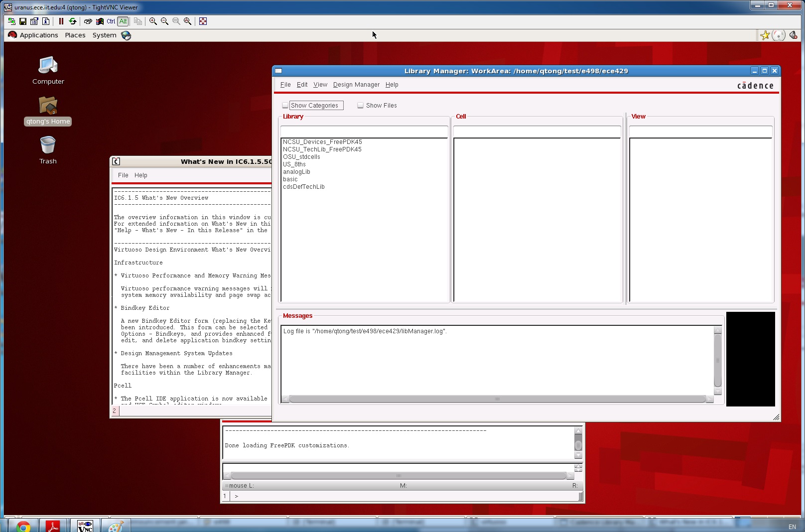
Task: Click the VNC taskbar icon
Action: [85, 526]
